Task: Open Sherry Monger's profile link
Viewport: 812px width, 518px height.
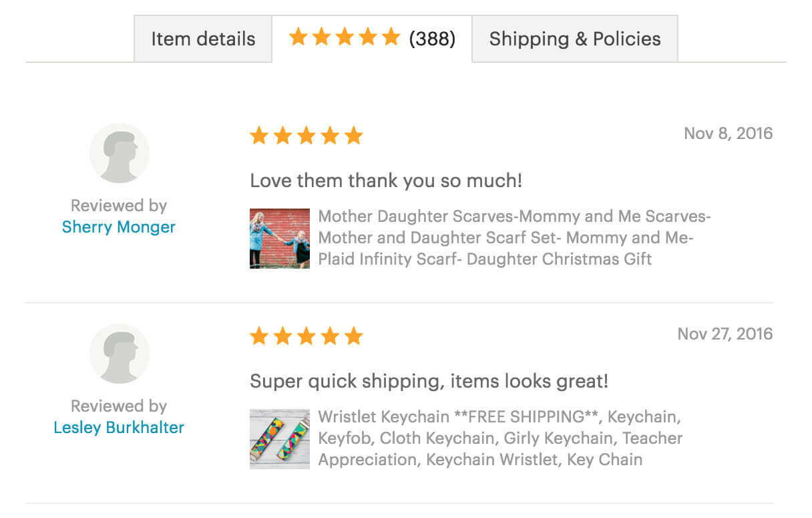Action: 119,227
